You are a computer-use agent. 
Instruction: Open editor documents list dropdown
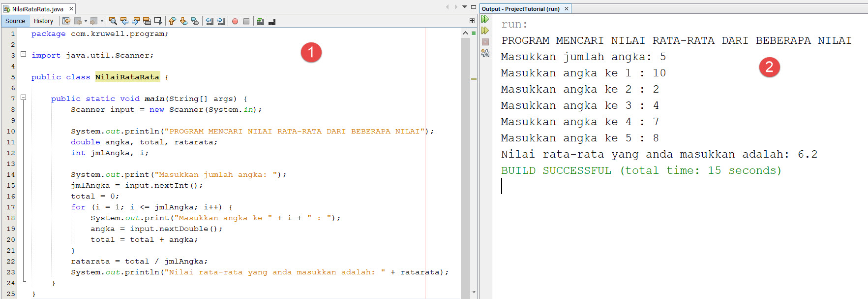465,7
